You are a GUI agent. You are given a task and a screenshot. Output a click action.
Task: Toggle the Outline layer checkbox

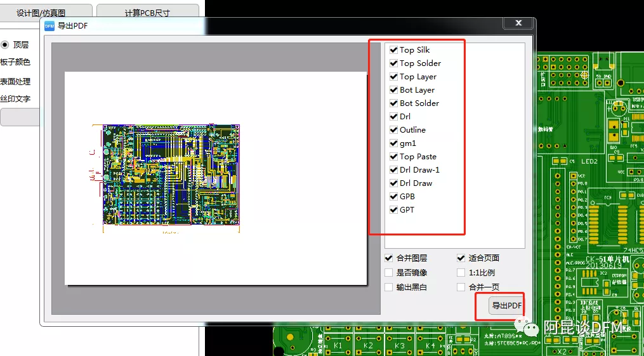394,129
